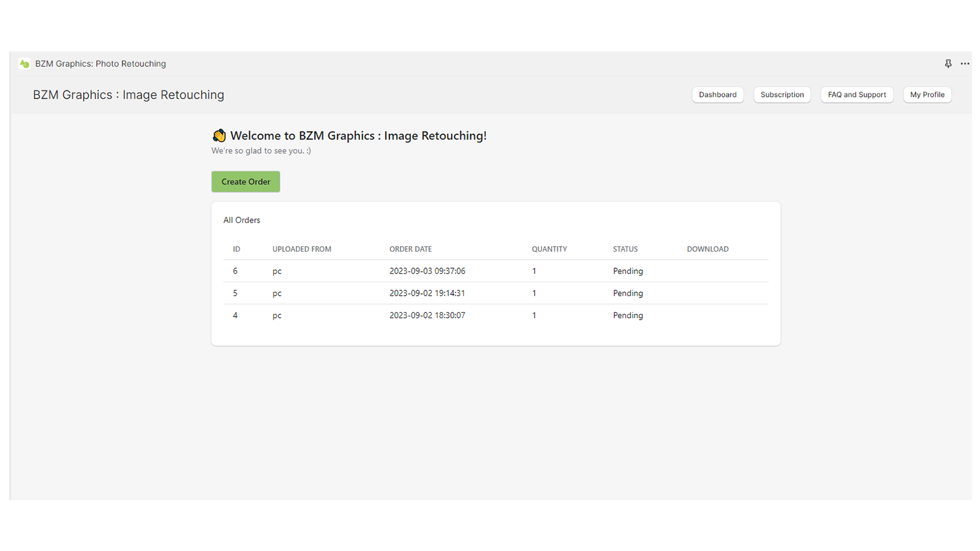Click the waving hand emoji icon
The width and height of the screenshot is (980, 551).
click(219, 135)
